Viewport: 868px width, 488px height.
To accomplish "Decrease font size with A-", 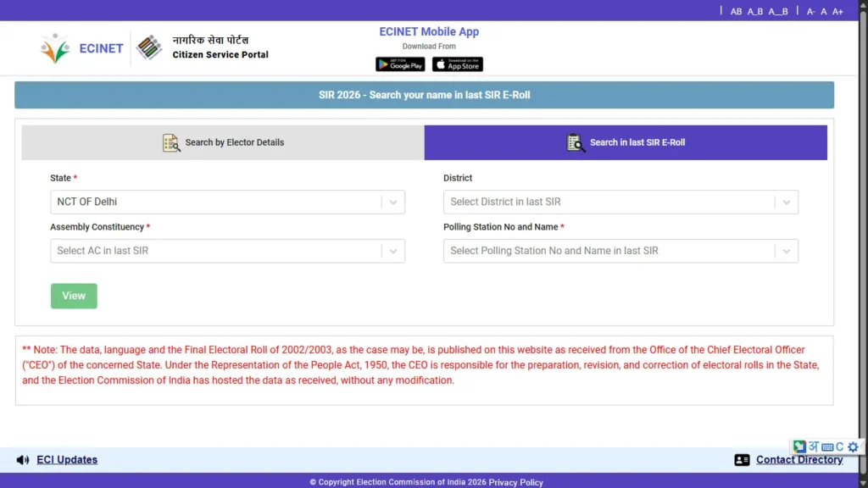I will point(811,11).
